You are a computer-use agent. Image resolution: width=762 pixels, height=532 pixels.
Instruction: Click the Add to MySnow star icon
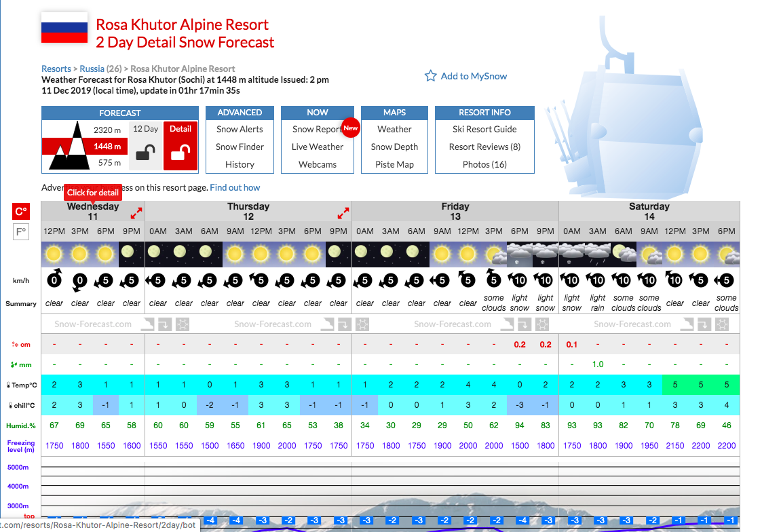click(x=431, y=76)
